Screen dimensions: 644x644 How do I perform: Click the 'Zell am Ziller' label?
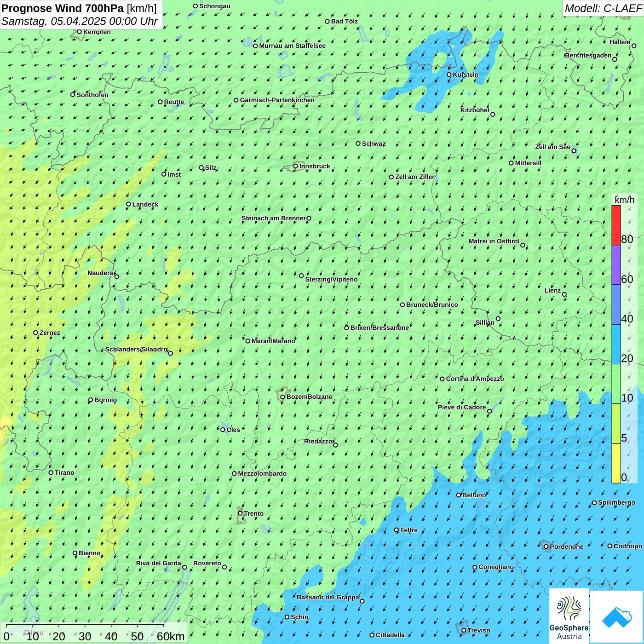pyautogui.click(x=415, y=177)
